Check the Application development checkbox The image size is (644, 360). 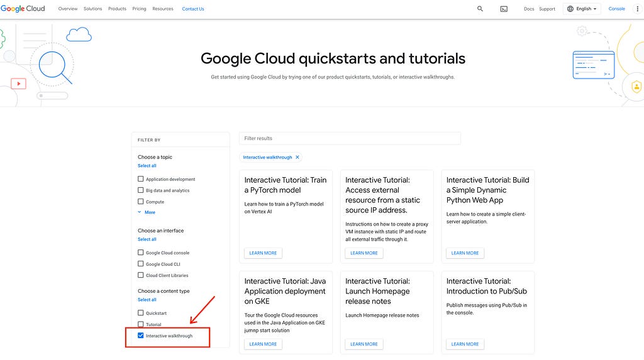[140, 179]
